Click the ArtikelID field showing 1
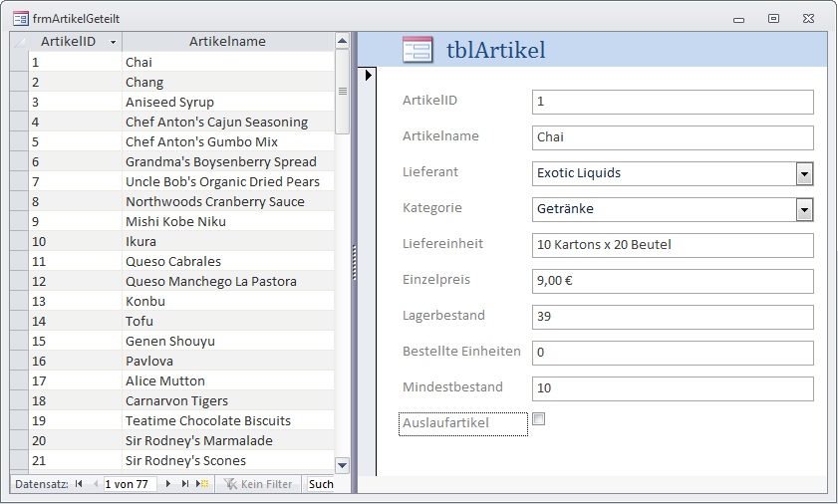Viewport: 838px width, 504px height. [673, 102]
